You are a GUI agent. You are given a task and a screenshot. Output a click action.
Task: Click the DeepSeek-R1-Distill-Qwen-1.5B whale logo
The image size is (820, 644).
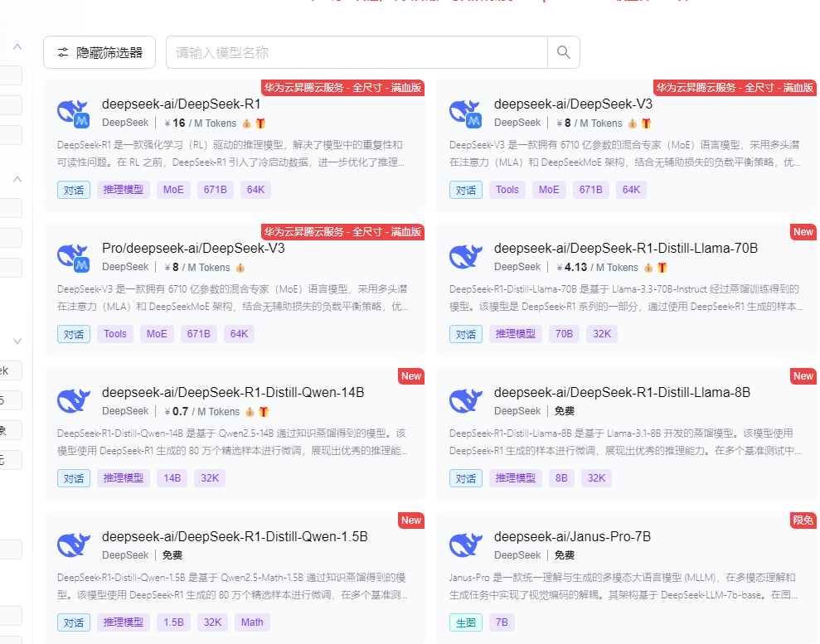[73, 545]
